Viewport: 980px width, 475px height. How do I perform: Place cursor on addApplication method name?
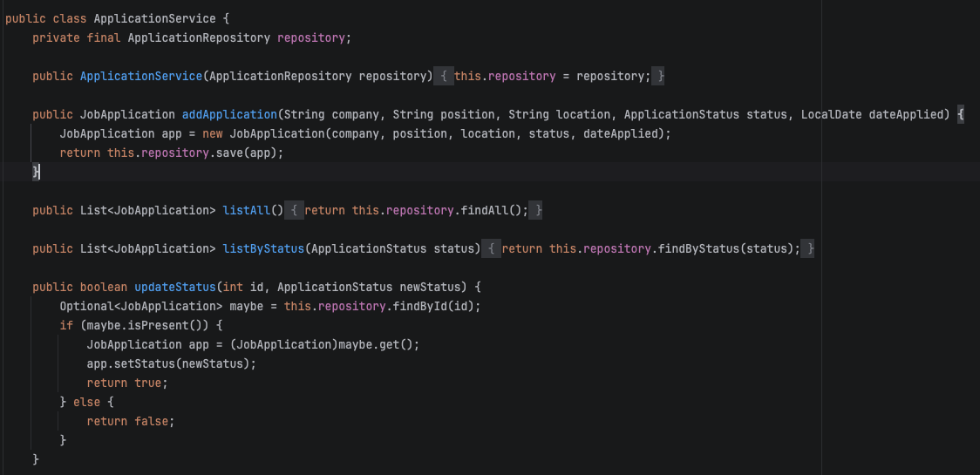[229, 115]
